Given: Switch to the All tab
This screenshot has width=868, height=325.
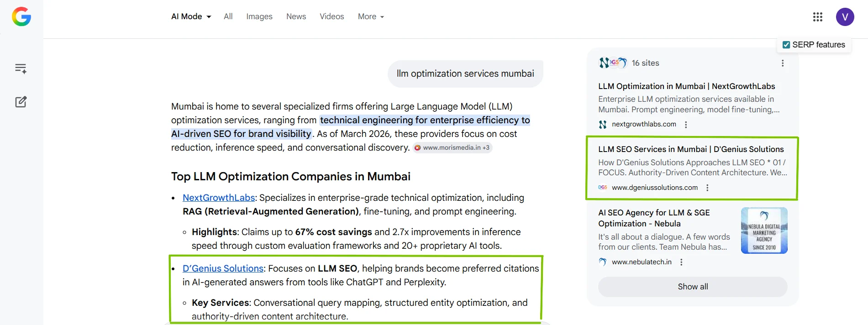Looking at the screenshot, I should point(228,16).
